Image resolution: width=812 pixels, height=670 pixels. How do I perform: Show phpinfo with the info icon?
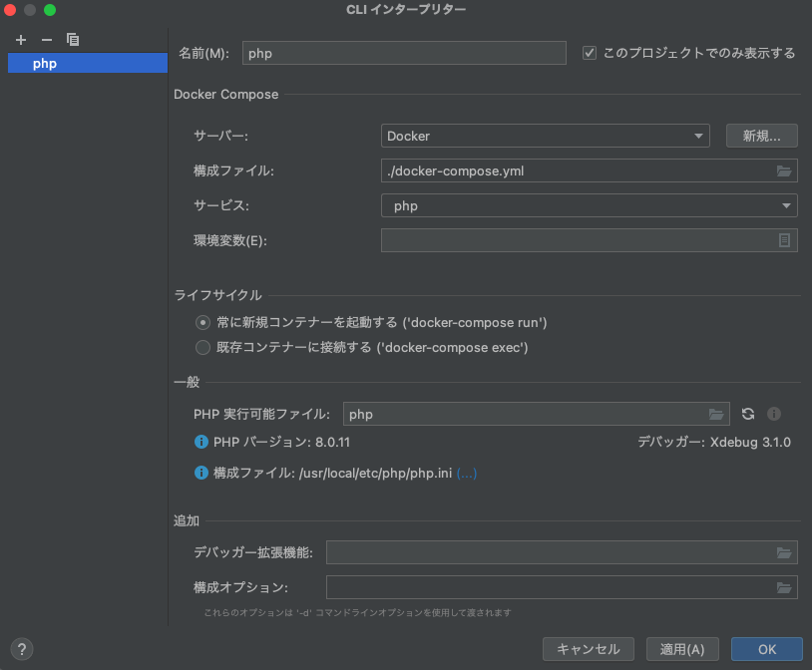[774, 414]
